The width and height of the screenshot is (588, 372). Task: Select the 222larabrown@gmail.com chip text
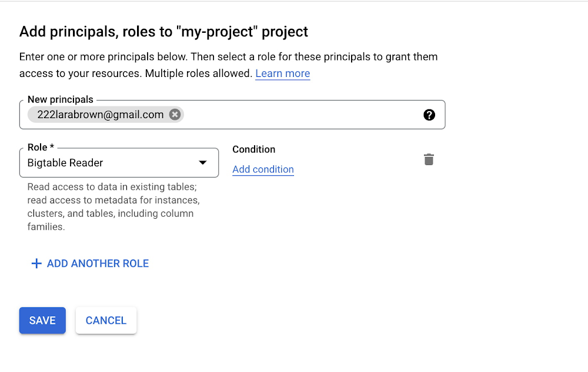tap(100, 115)
